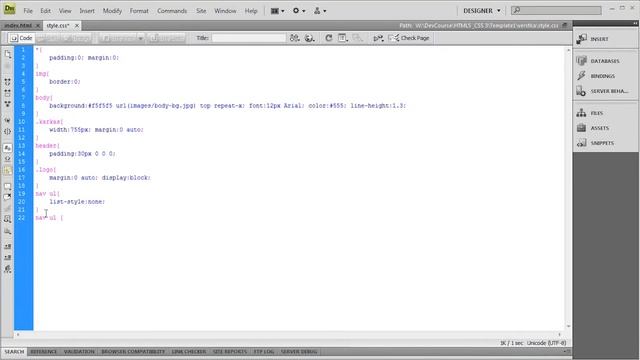Open Site dropdown icon in application bar
The width and height of the screenshot is (640, 360).
pyautogui.click(x=320, y=11)
